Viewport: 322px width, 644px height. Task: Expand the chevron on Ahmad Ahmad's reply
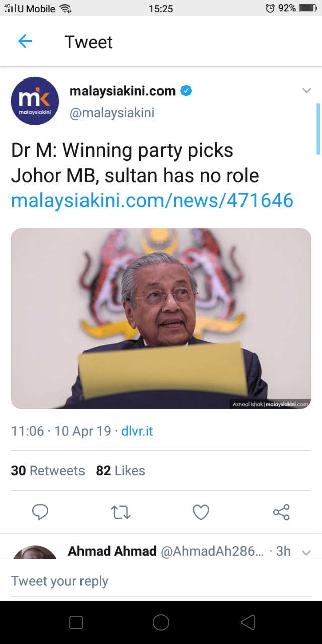[x=306, y=553]
